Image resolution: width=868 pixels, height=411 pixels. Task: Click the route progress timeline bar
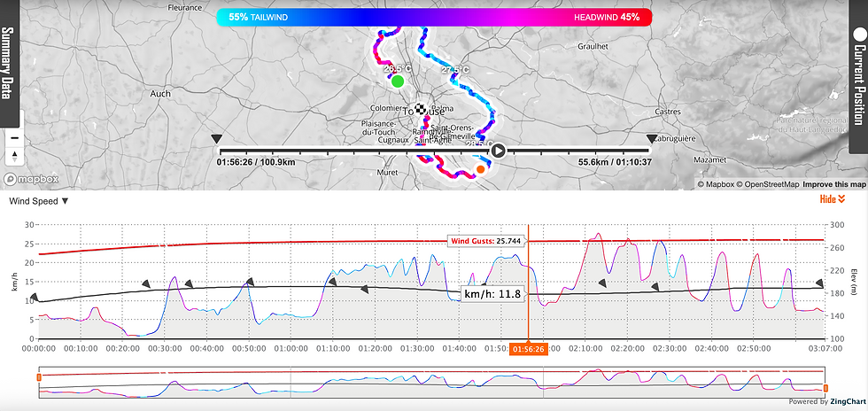coord(434,150)
